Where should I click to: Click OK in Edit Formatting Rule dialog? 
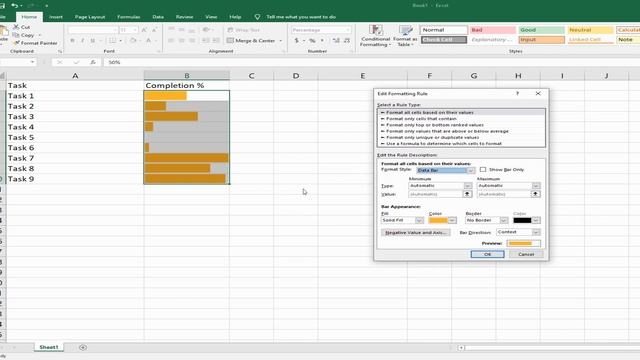tap(487, 254)
